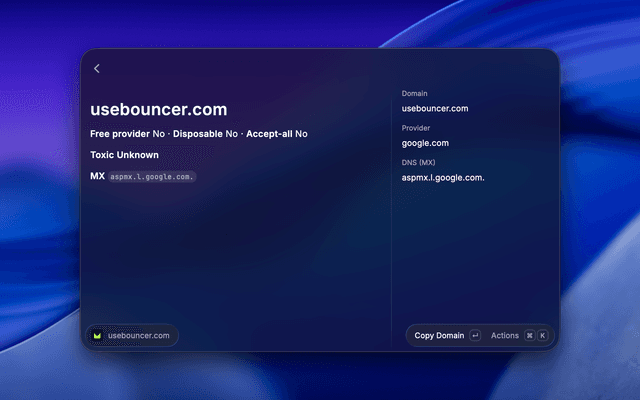This screenshot has height=400, width=640.
Task: Click the Domain label in the sidebar
Action: pos(414,93)
